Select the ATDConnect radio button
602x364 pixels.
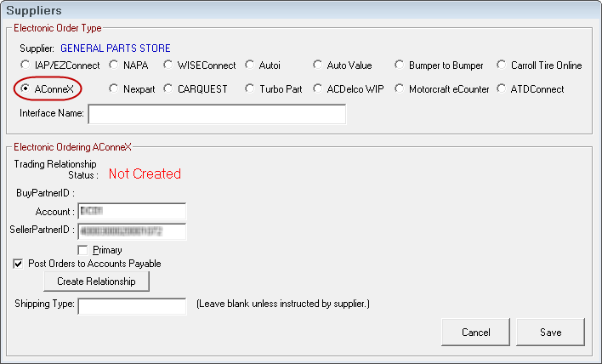tap(502, 89)
